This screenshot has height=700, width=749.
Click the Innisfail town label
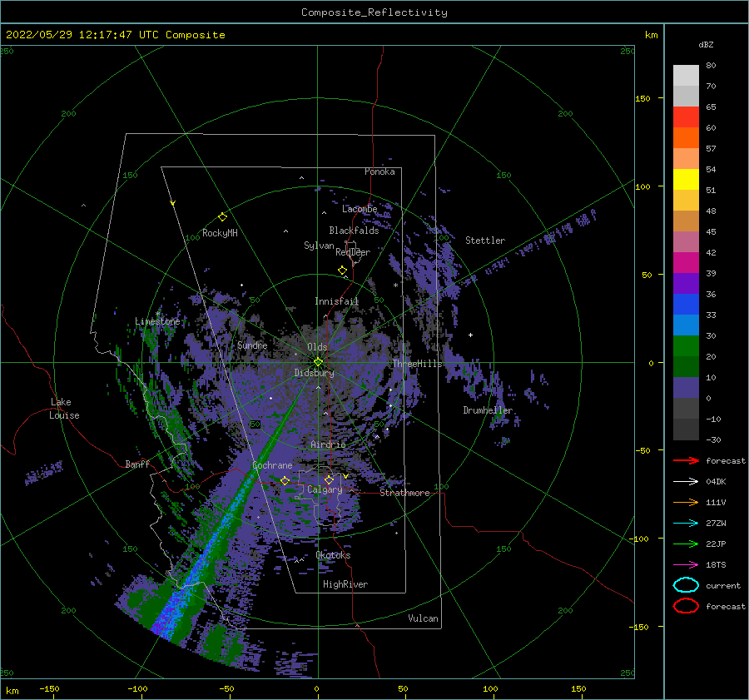click(336, 301)
